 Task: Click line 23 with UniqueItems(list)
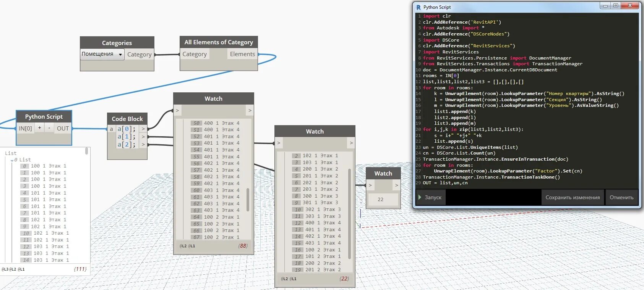(x=470, y=147)
